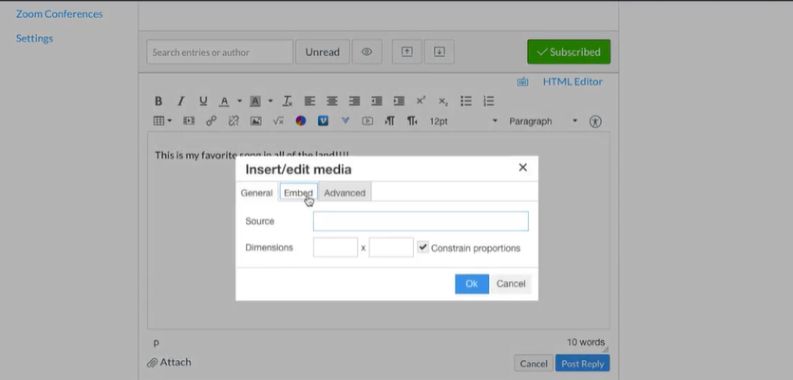Toggle italic formatting
The width and height of the screenshot is (793, 380).
tap(181, 101)
